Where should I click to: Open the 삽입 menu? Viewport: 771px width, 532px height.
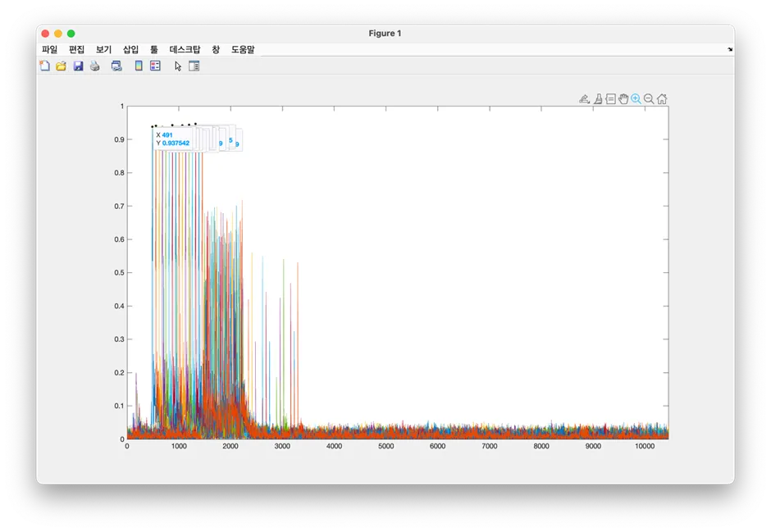click(x=130, y=49)
